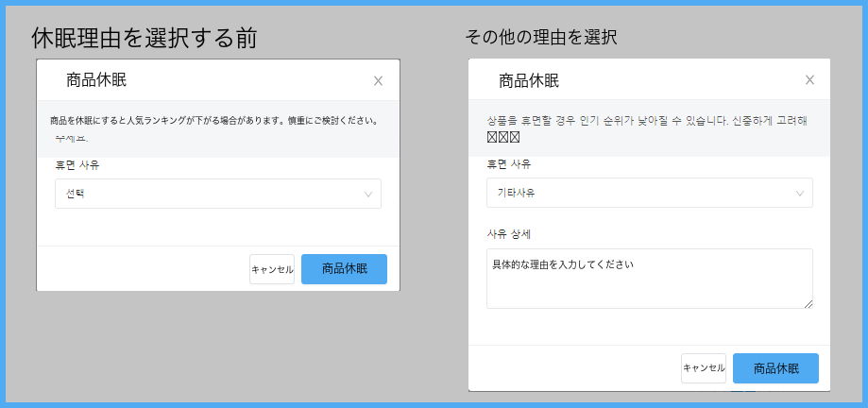The image size is (868, 408).
Task: Click キャンセル in the left dialog
Action: click(272, 269)
